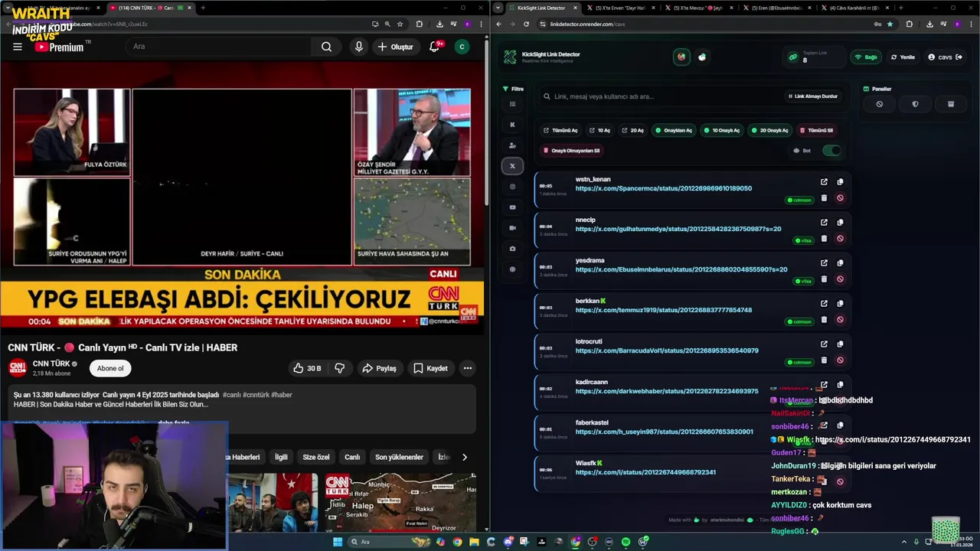This screenshot has width=980, height=551.
Task: Select the list view filter icon
Action: pos(512,104)
